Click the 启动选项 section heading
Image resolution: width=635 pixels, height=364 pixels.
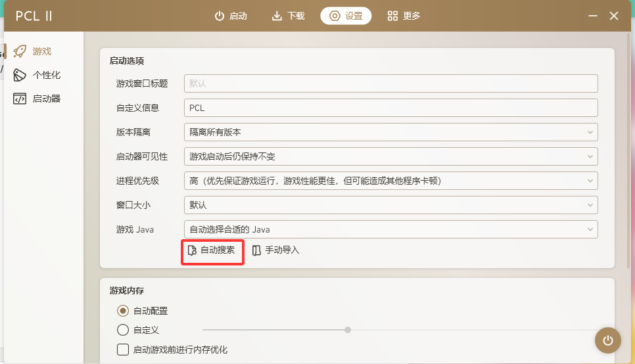tap(127, 60)
